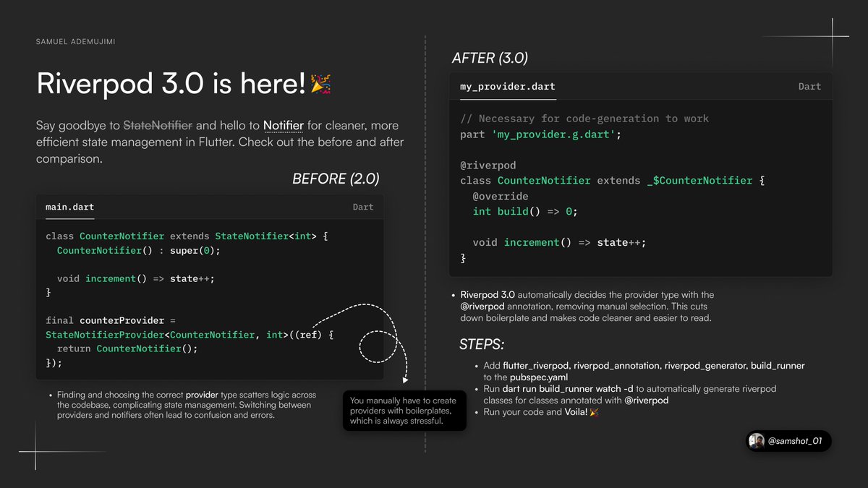Click the BEFORE (2.0) label
868x488 pixels.
coord(336,179)
